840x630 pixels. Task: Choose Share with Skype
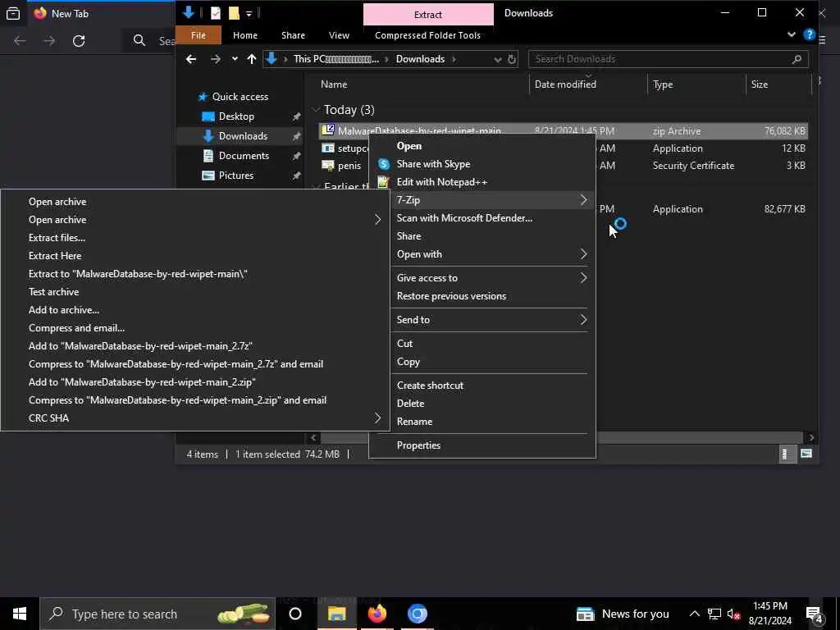coord(433,164)
